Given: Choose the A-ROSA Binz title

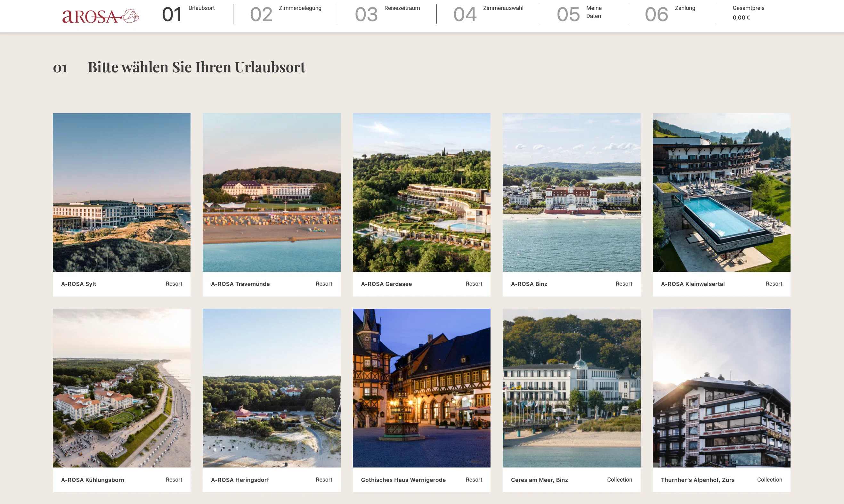Looking at the screenshot, I should point(529,284).
